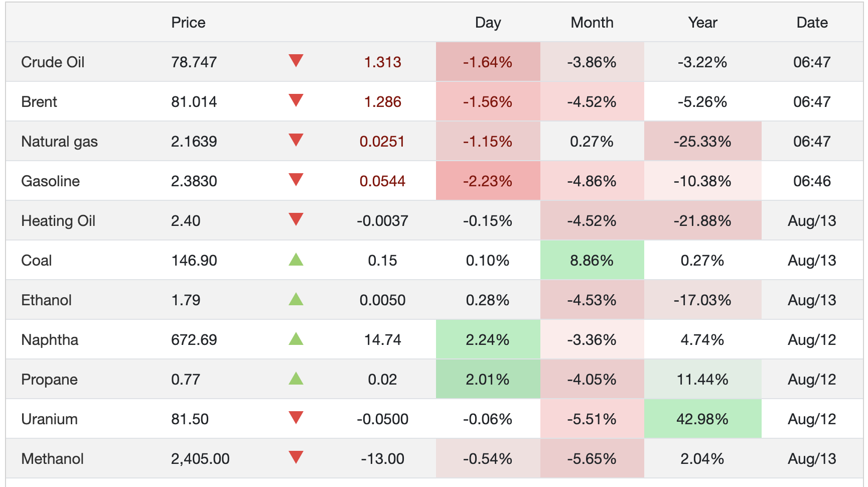Viewport: 868px width, 487px height.
Task: Open the Ethanol commodity link
Action: tap(46, 300)
